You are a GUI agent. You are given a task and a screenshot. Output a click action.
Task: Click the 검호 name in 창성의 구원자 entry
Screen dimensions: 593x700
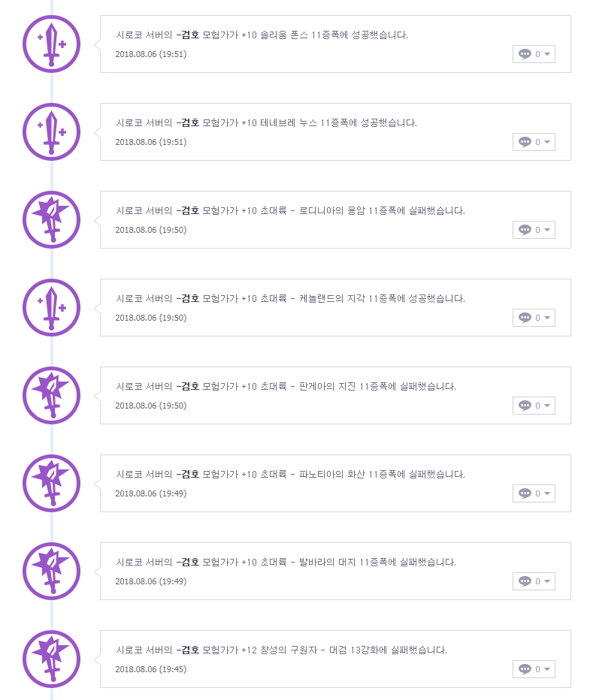coord(188,650)
